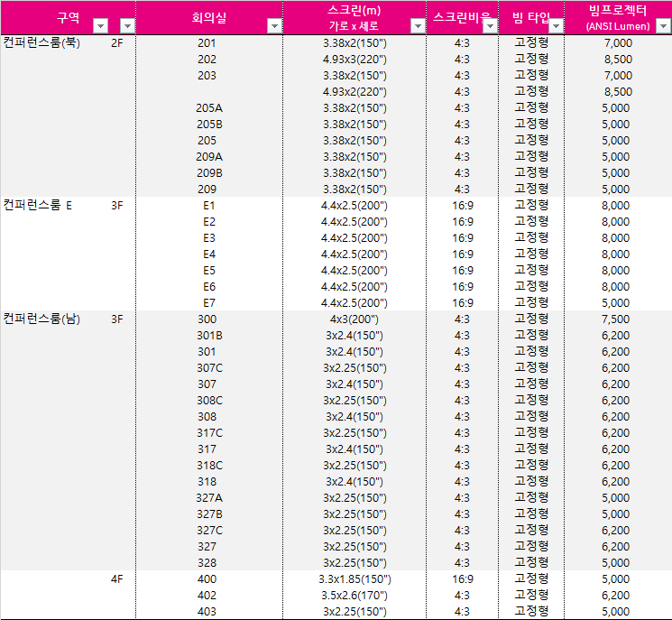
Task: Select room 317C cell
Action: [x=208, y=433]
